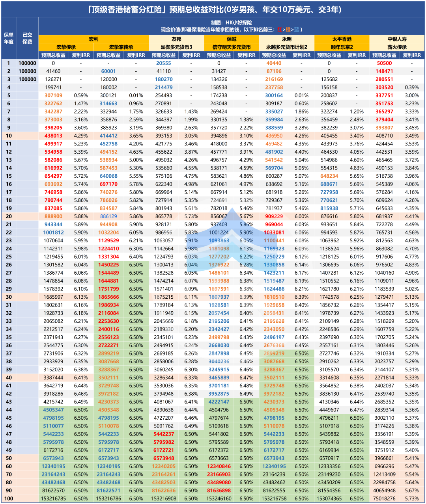Click the 友邦 company header cell

pos(176,39)
